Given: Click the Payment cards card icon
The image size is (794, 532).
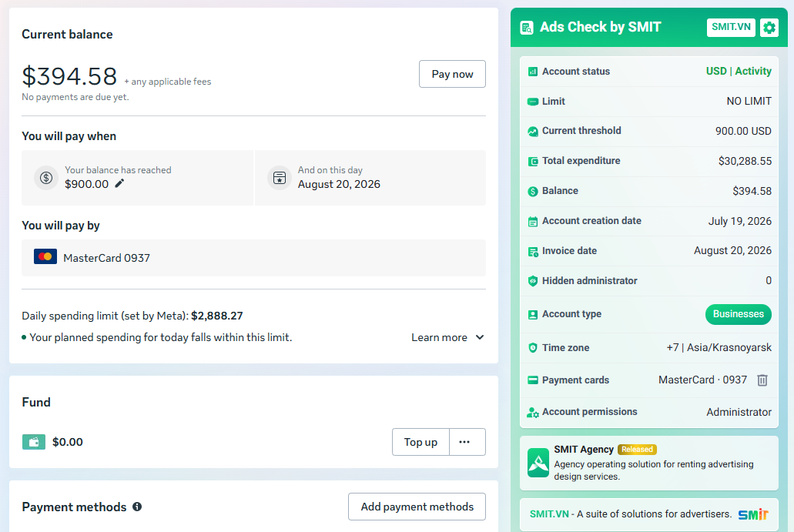Looking at the screenshot, I should coord(533,380).
